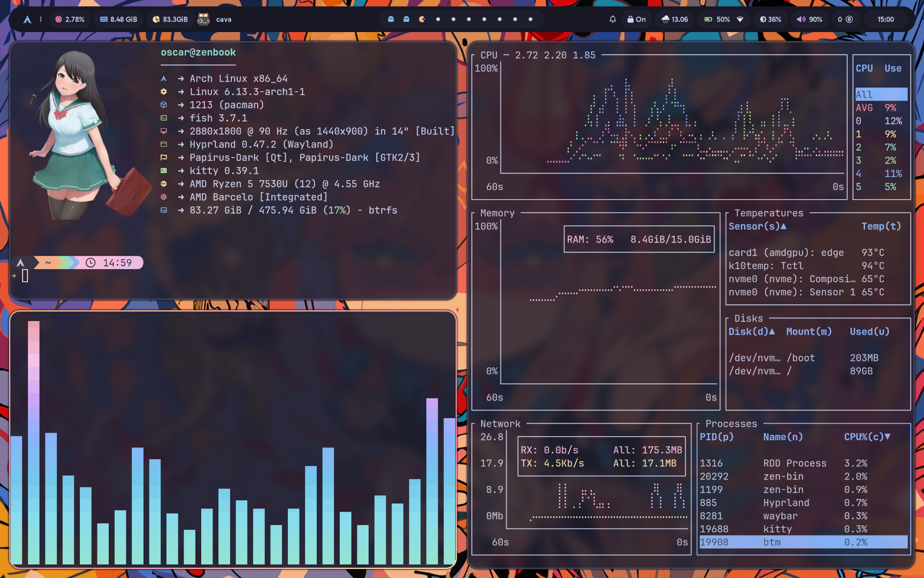Screen dimensions: 924x578
Task: Click the RAM 56% legend box
Action: coord(639,239)
